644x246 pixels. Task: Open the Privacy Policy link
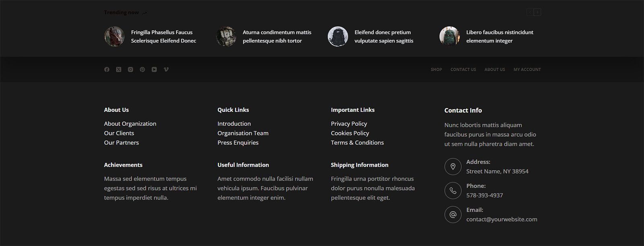(349, 124)
